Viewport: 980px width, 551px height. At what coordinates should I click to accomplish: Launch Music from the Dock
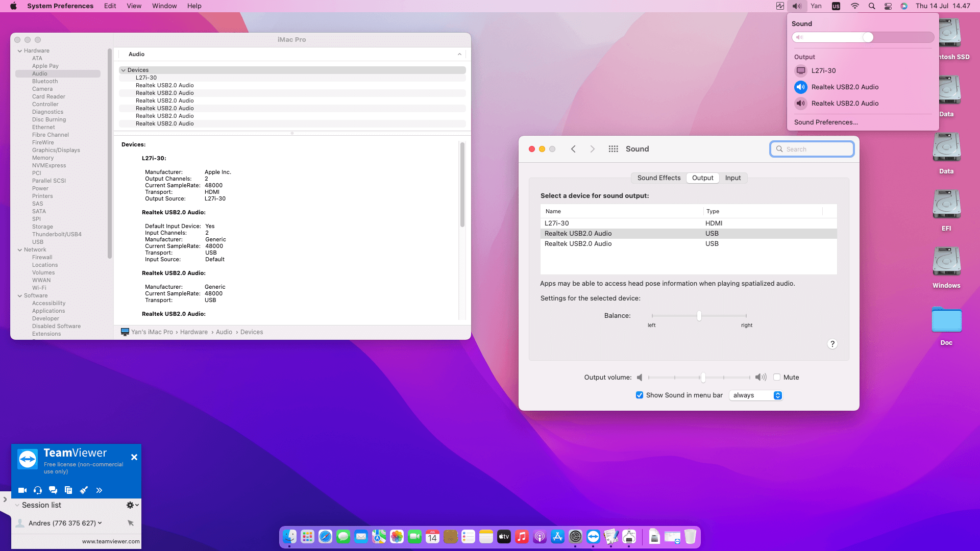tap(522, 537)
